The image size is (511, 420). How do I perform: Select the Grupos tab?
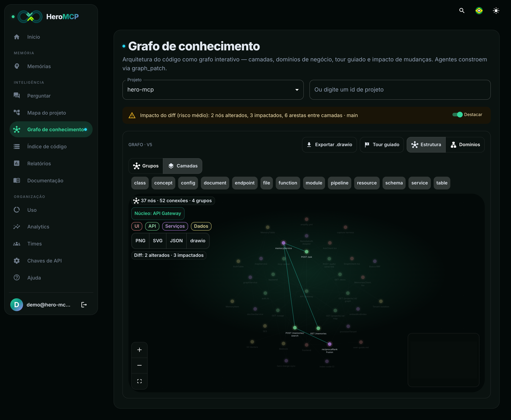click(x=146, y=166)
